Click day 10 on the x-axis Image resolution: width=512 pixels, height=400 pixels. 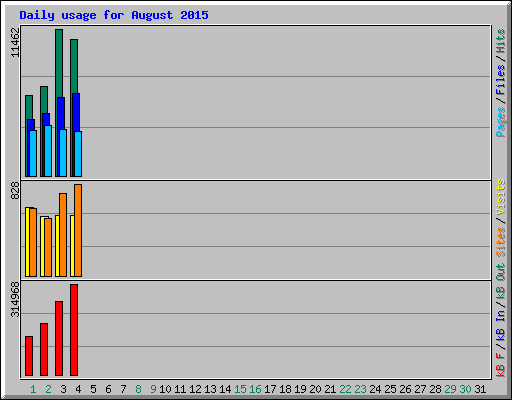pos(165,389)
